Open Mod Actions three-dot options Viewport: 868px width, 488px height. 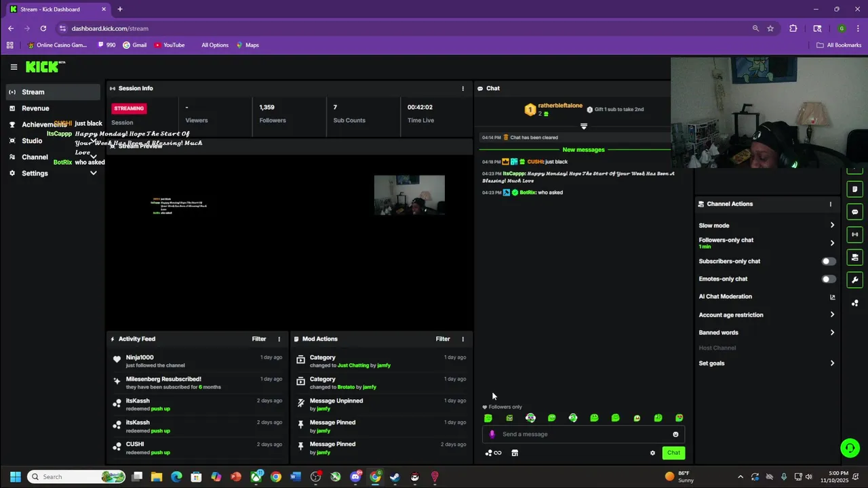[463, 339]
